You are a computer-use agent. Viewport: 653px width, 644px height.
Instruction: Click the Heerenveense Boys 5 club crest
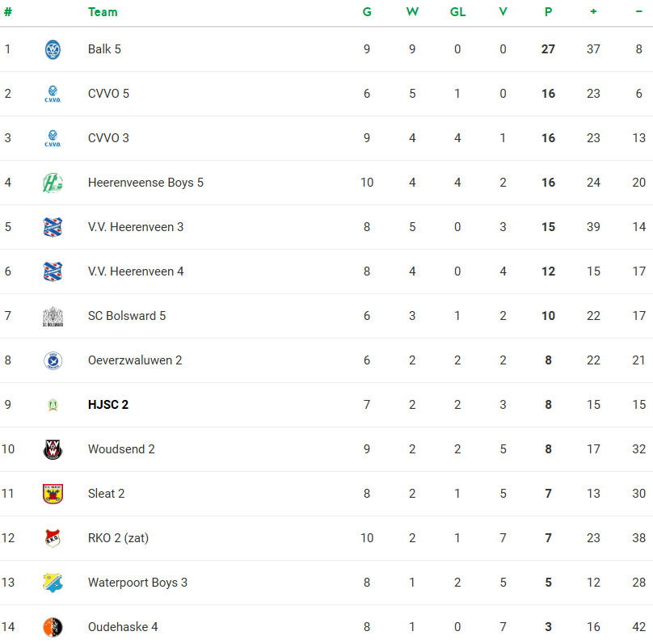(53, 183)
